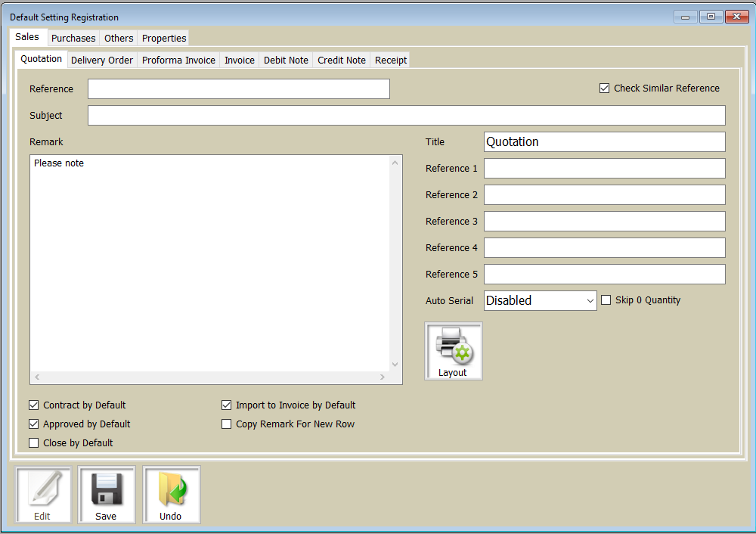This screenshot has width=756, height=534.
Task: Focus the Reference 5 input field
Action: [605, 274]
